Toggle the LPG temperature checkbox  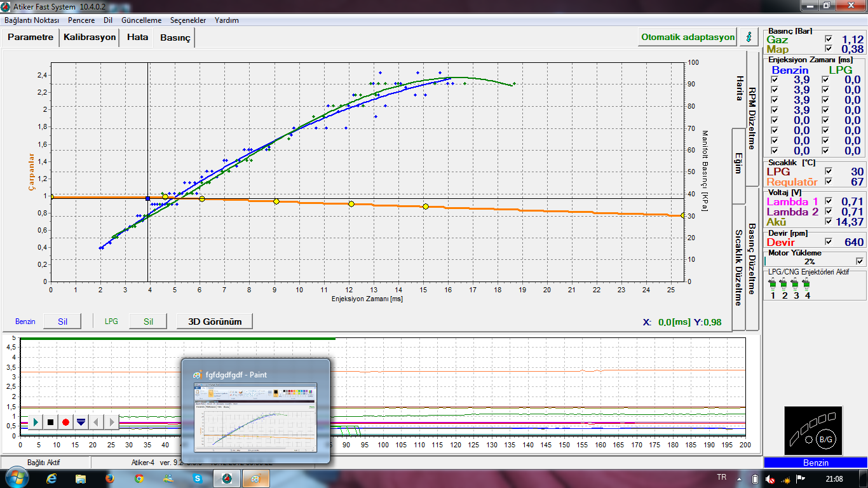[x=828, y=172]
